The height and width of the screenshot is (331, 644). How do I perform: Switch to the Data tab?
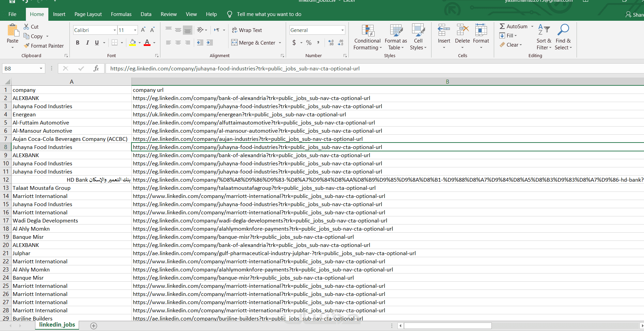pos(146,14)
